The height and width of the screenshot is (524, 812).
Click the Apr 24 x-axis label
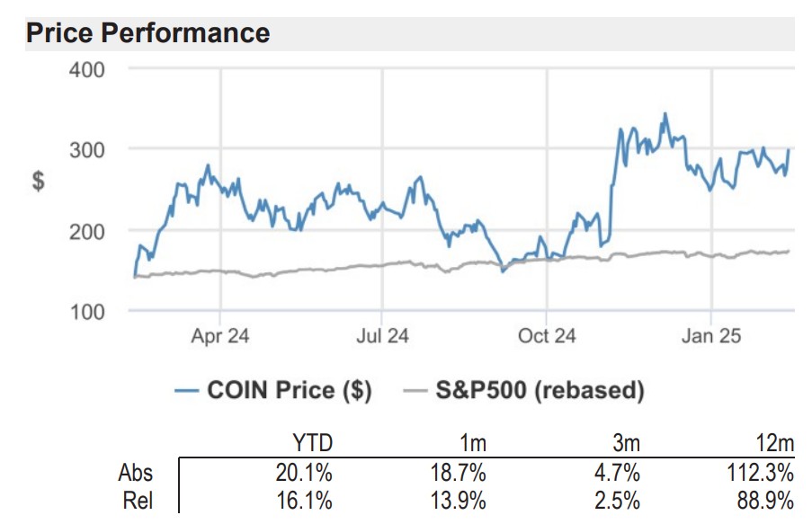[x=220, y=336]
